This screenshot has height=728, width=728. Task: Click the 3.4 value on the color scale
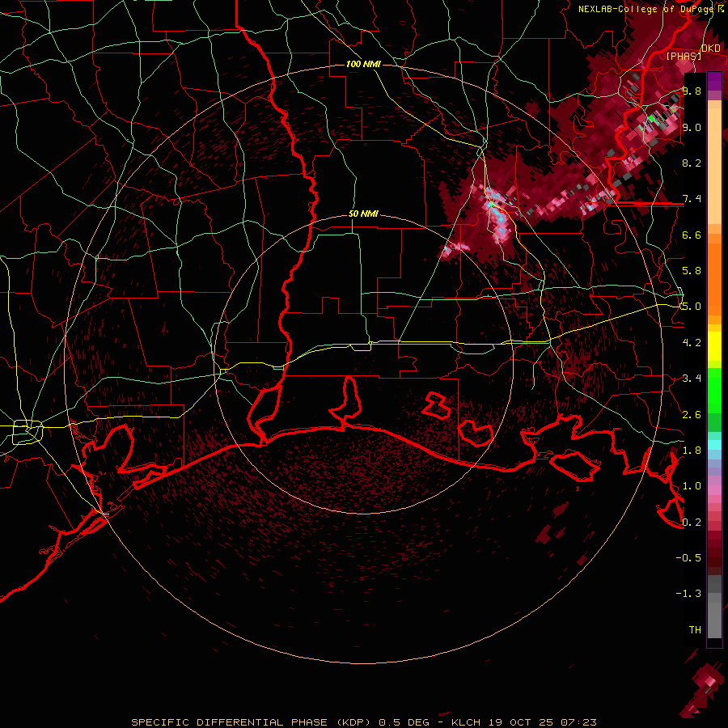pos(692,379)
